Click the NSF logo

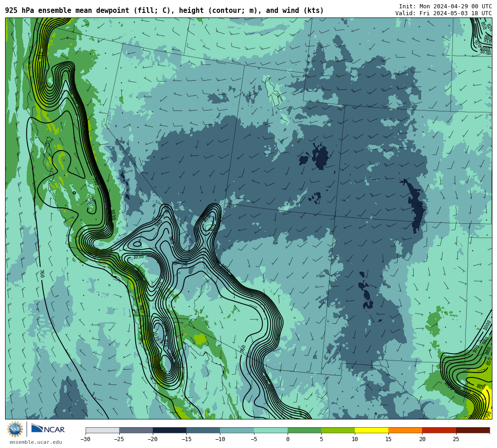15,429
